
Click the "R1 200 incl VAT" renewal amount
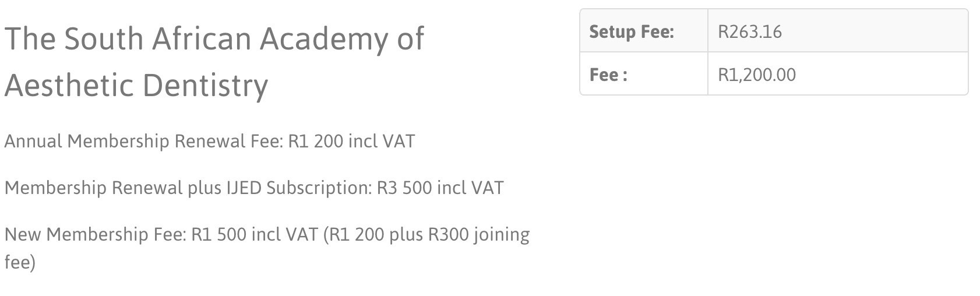coord(351,142)
